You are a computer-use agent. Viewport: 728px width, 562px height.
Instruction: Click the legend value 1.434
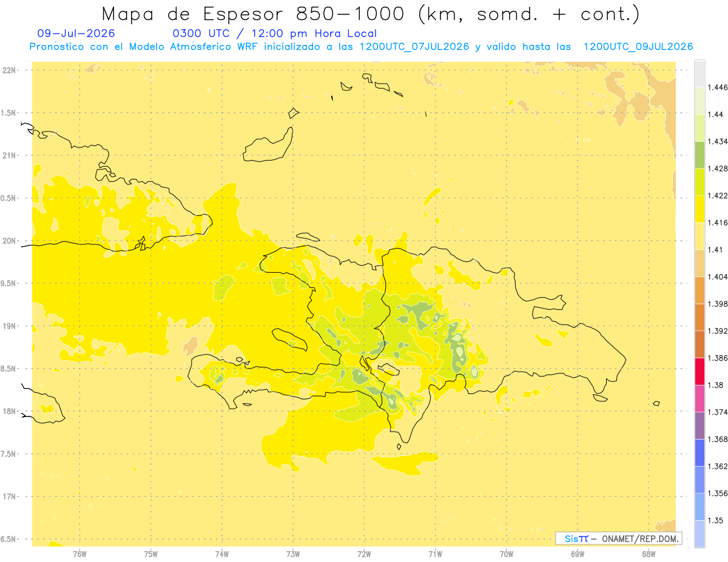[718, 141]
